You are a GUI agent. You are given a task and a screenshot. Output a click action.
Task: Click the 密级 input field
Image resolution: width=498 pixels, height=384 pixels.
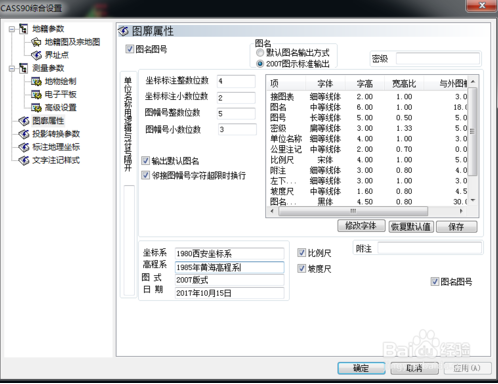[x=438, y=59]
